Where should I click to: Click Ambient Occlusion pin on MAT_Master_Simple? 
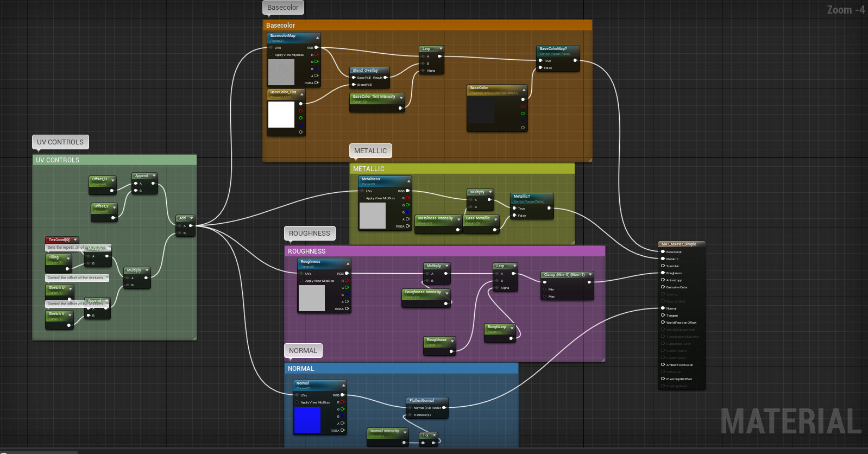pos(663,364)
